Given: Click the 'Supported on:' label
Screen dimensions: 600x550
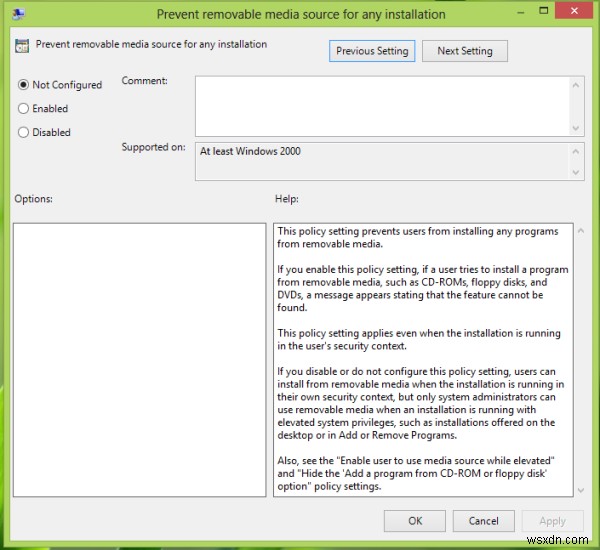Looking at the screenshot, I should 153,147.
